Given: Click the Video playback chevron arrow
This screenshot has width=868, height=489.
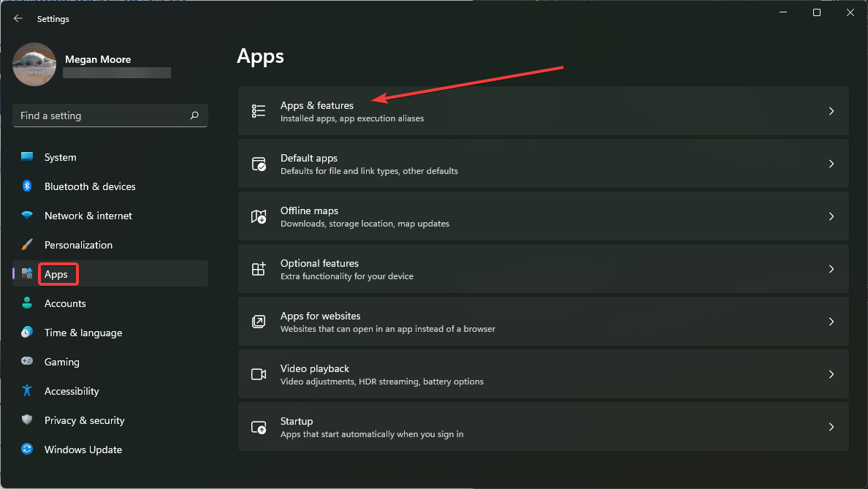Looking at the screenshot, I should coord(831,374).
